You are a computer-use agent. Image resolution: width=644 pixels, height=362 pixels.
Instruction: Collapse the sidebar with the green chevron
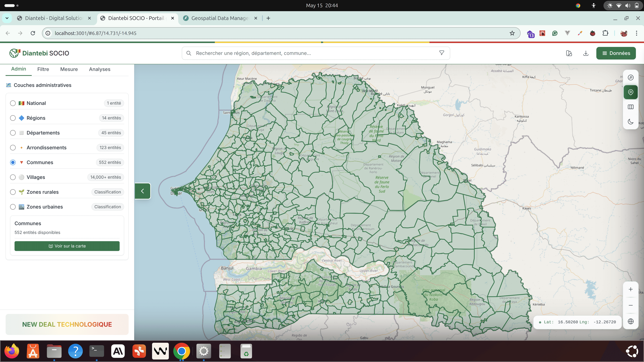[x=143, y=191]
